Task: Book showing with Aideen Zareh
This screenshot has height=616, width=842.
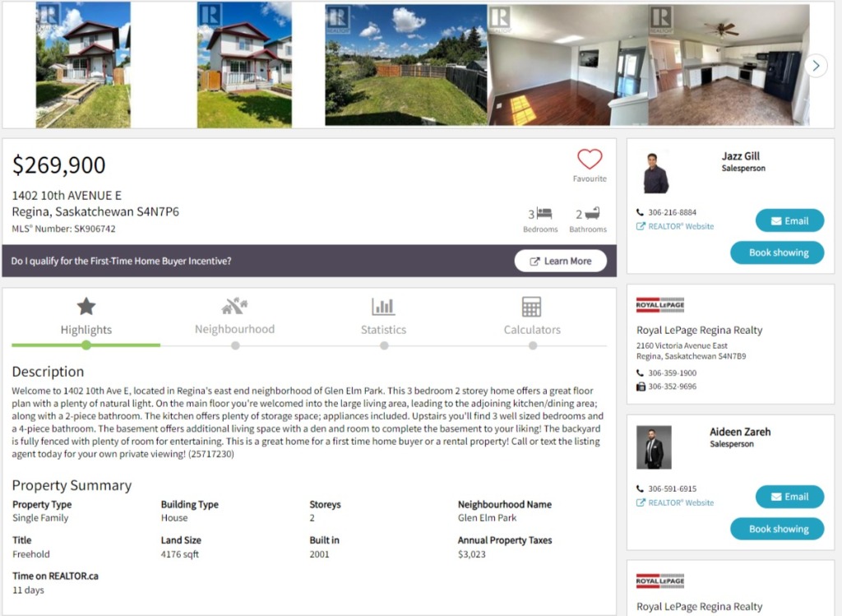Action: point(777,529)
